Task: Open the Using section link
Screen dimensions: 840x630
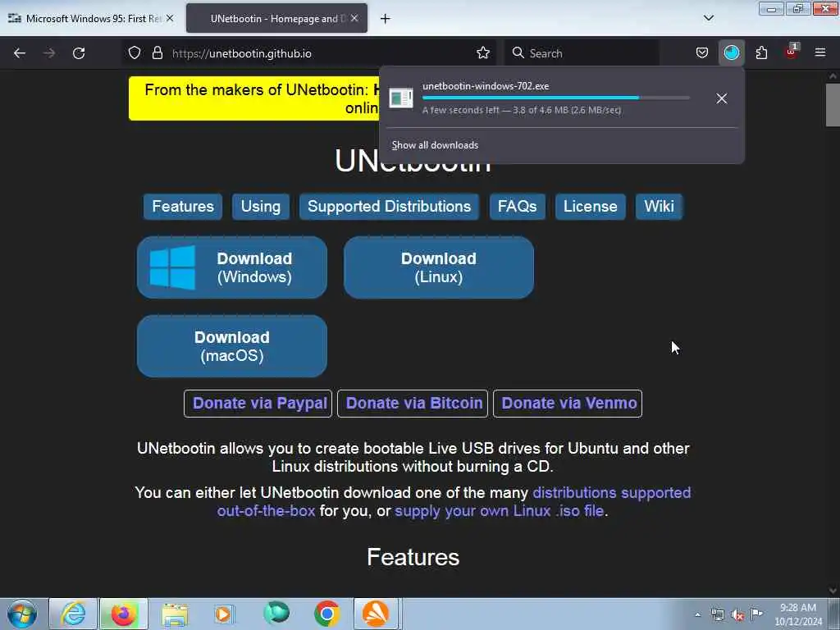Action: (x=260, y=207)
